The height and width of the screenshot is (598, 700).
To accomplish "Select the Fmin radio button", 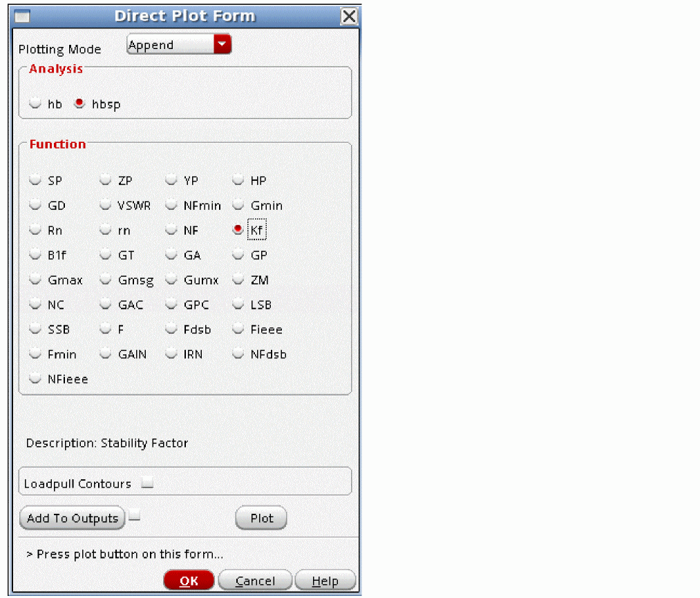I will coord(35,354).
